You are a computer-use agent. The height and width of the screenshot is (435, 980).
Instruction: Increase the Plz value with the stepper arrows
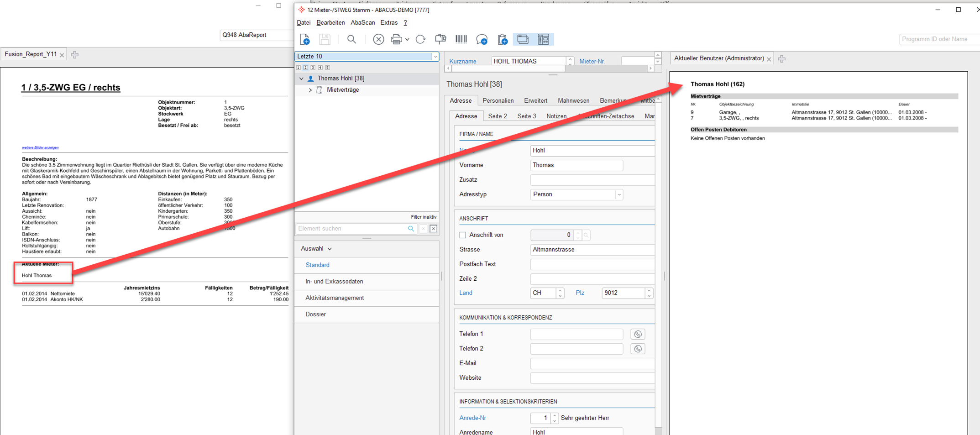(649, 290)
